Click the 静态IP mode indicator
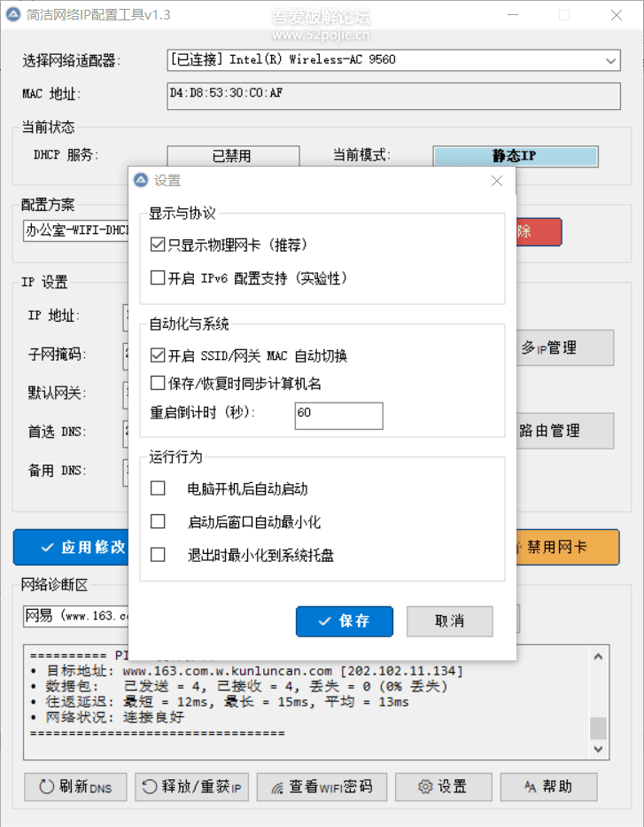 516,156
